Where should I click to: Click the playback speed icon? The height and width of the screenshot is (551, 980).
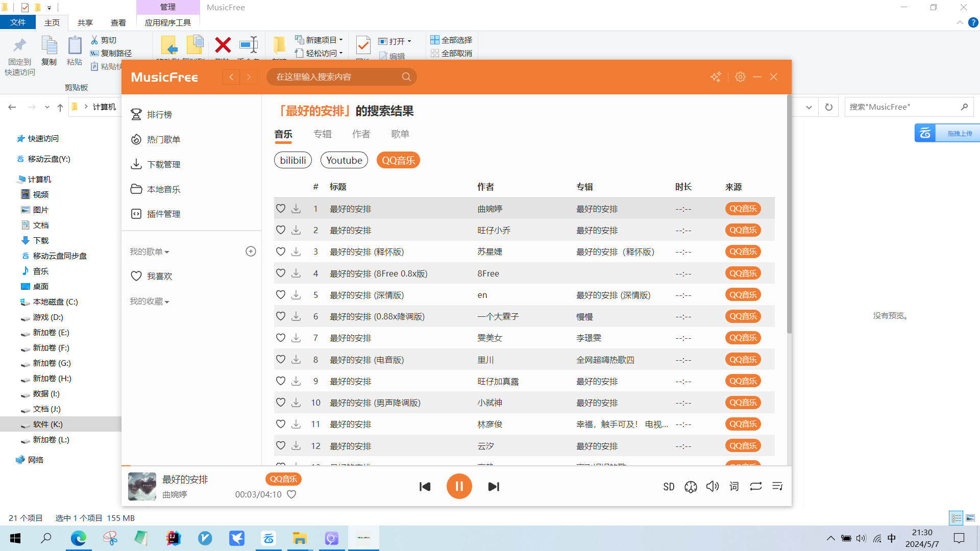[x=691, y=487]
